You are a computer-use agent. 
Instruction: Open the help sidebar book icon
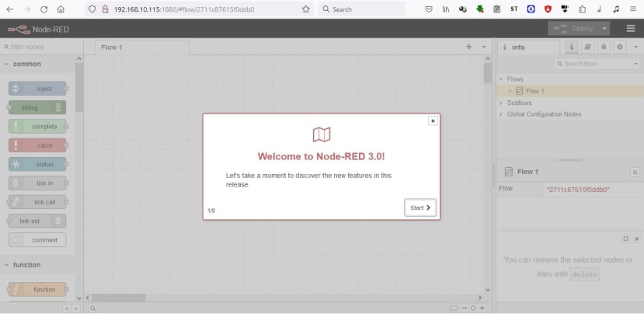(588, 47)
